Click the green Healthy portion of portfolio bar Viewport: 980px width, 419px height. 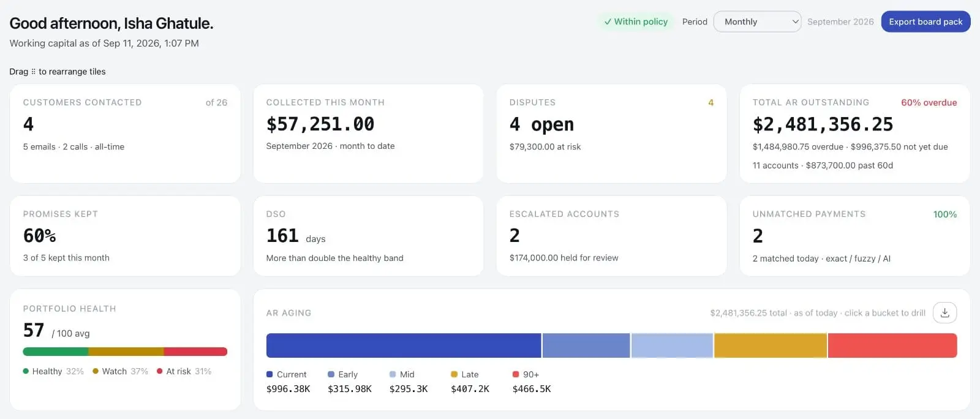pyautogui.click(x=56, y=352)
